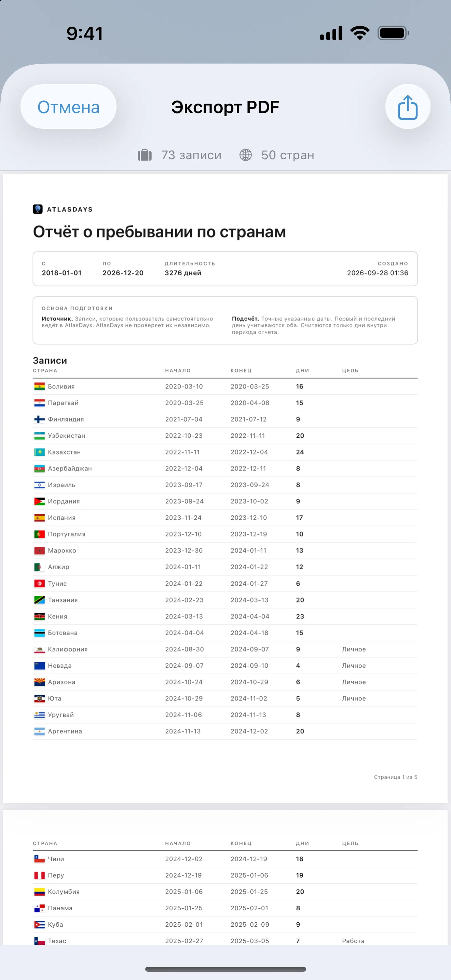Tap the home indicator bar

pos(225,969)
